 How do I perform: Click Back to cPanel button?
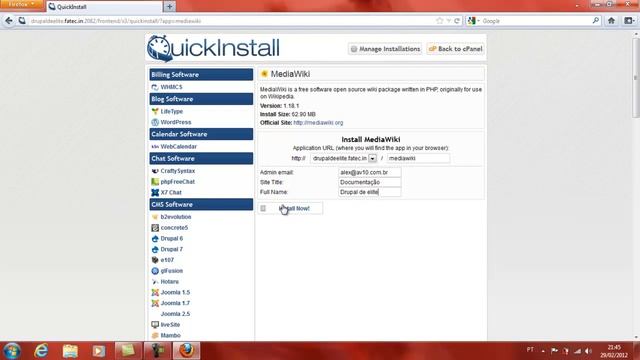pyautogui.click(x=455, y=49)
